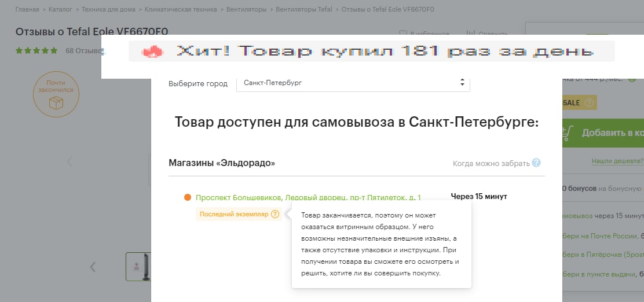644x302 pixels.
Task: Click the yellow SALE label
Action: 579,102
